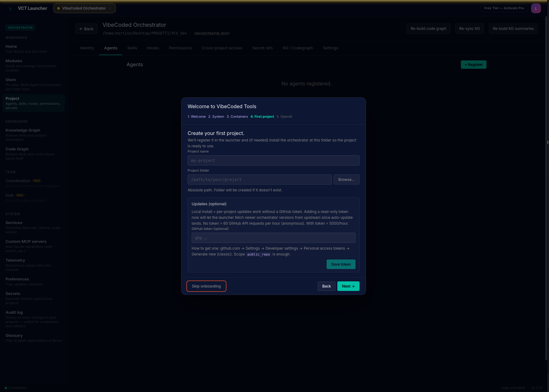Open the Skills tab
Image resolution: width=549 pixels, height=392 pixels.
click(132, 48)
